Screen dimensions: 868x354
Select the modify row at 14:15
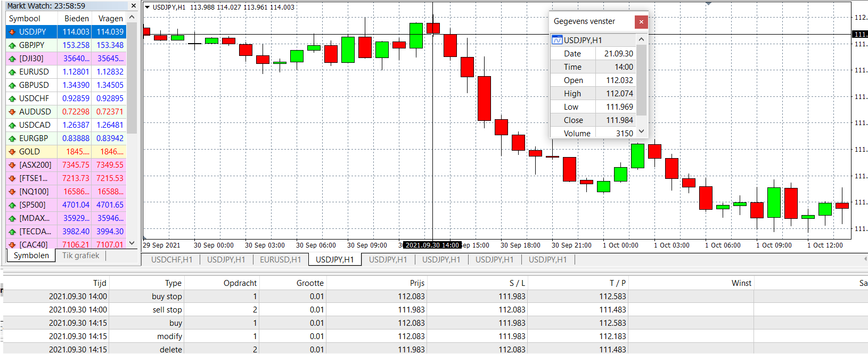(436, 336)
